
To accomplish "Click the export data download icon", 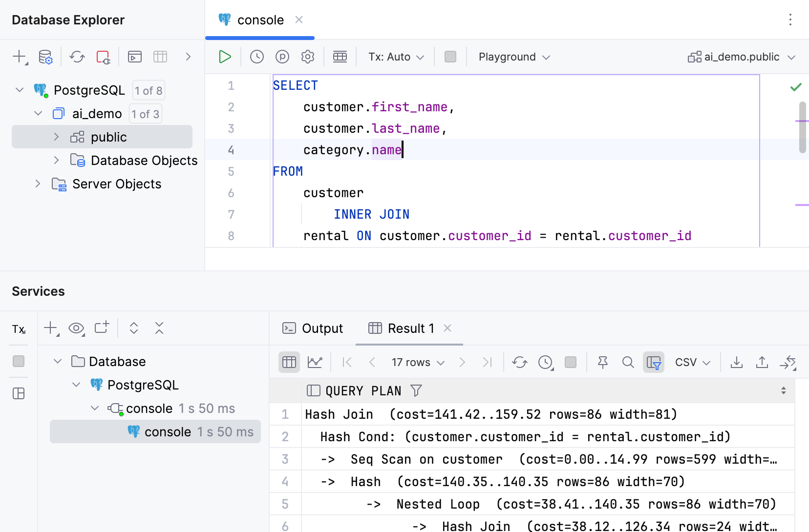I will 736,362.
